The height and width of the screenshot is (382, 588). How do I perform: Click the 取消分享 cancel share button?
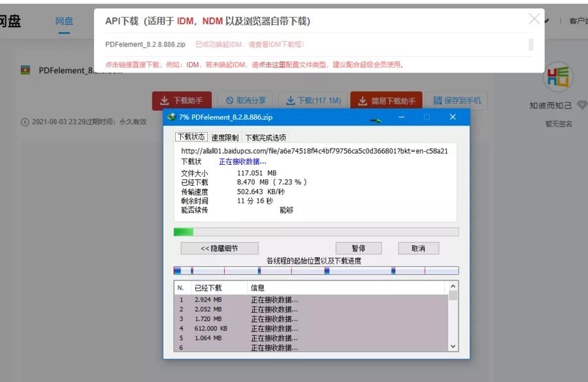[246, 101]
